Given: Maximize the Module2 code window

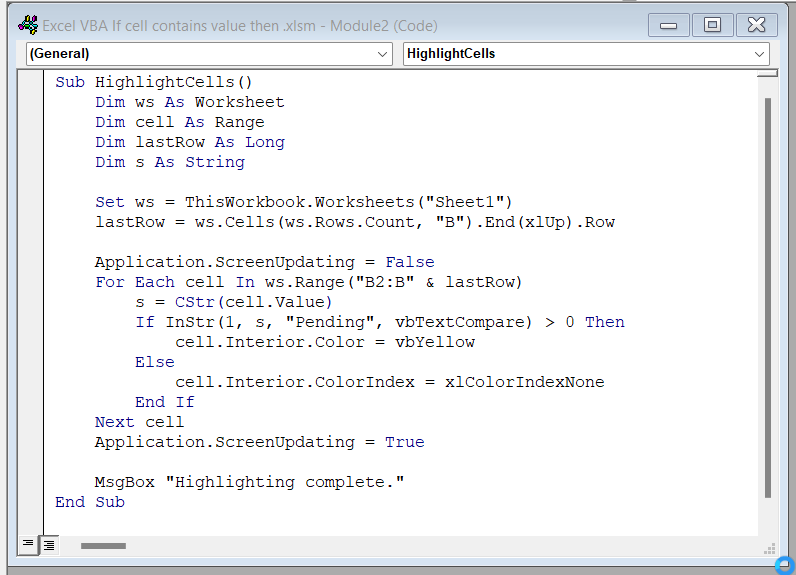Looking at the screenshot, I should [712, 25].
